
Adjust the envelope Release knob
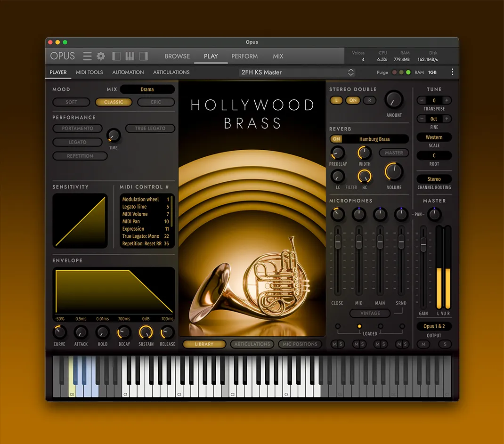click(x=167, y=332)
